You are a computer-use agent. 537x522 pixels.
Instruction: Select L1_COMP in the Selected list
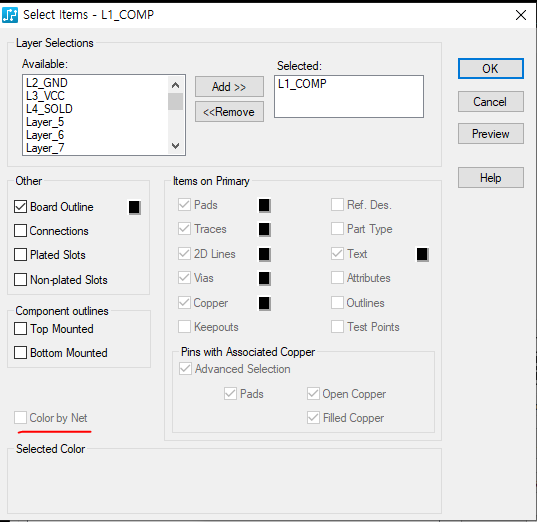302,84
